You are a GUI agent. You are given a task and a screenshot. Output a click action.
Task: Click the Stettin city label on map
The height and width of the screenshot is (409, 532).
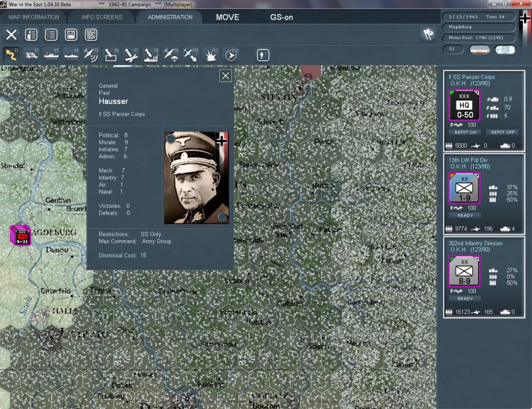tap(278, 97)
